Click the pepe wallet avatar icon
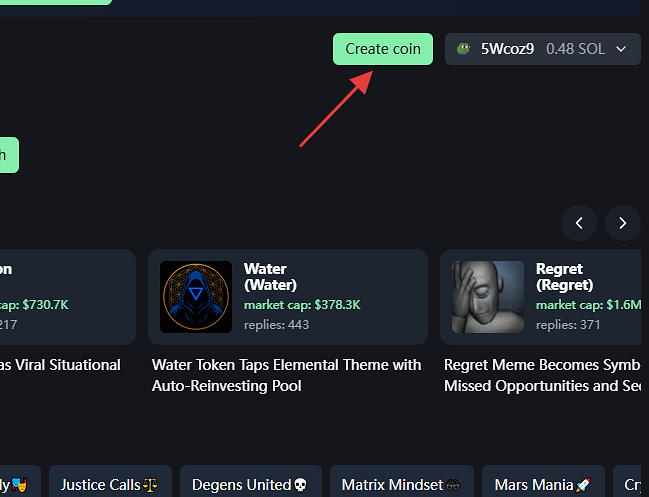Viewport: 649px width, 497px height. pyautogui.click(x=464, y=49)
